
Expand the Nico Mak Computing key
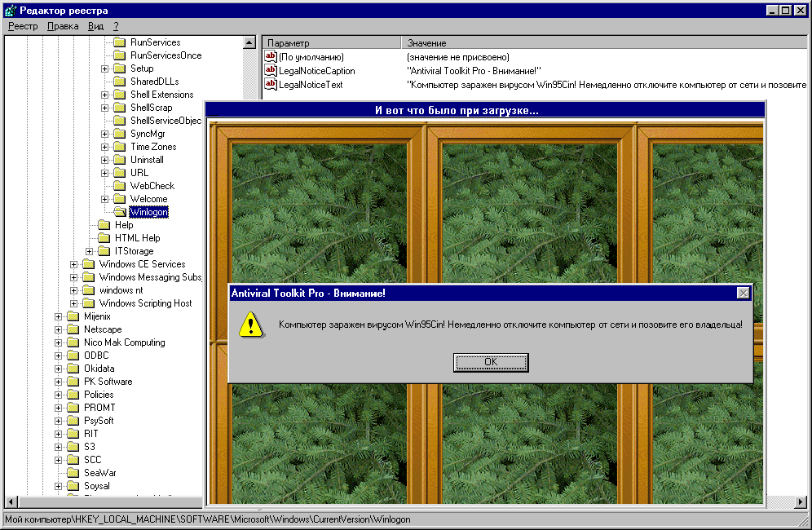coord(58,342)
